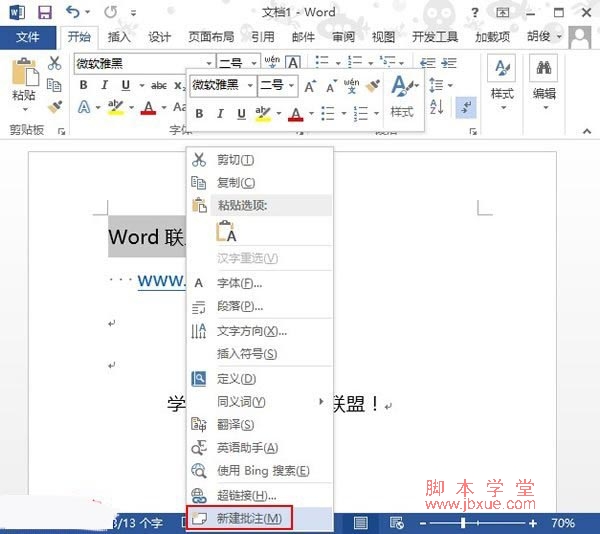The image size is (600, 534).
Task: Click the Paste clipboard icon in ribbon
Action: [25, 72]
